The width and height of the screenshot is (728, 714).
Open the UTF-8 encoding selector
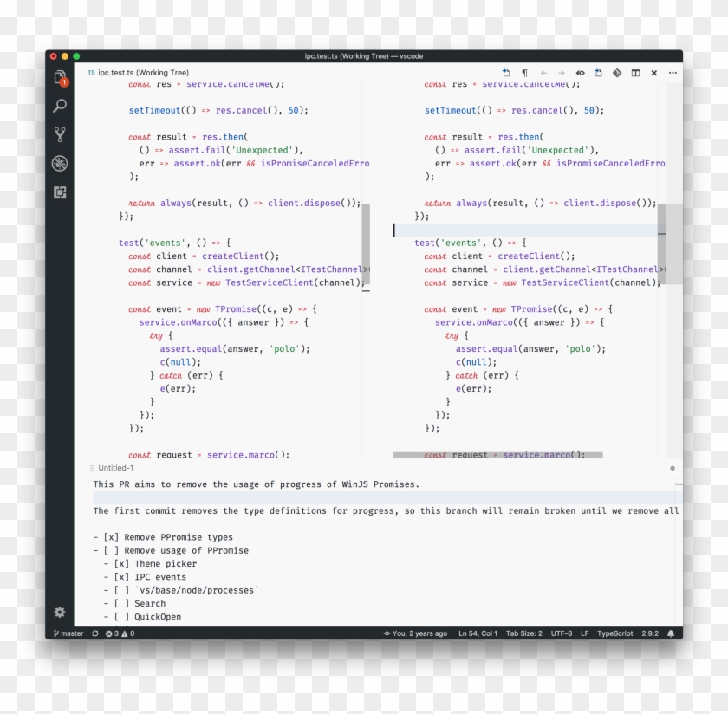tap(562, 633)
